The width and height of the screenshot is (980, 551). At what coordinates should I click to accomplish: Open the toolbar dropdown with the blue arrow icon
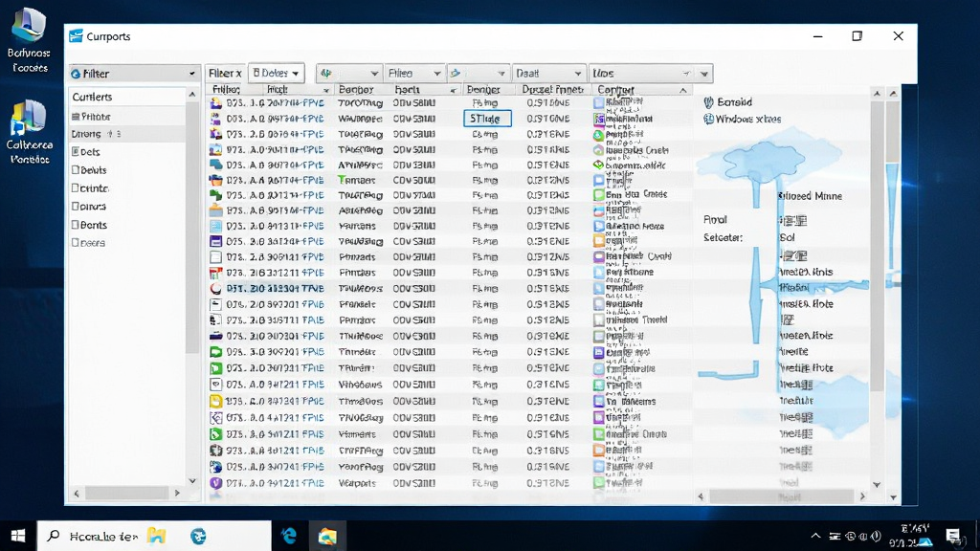point(478,73)
